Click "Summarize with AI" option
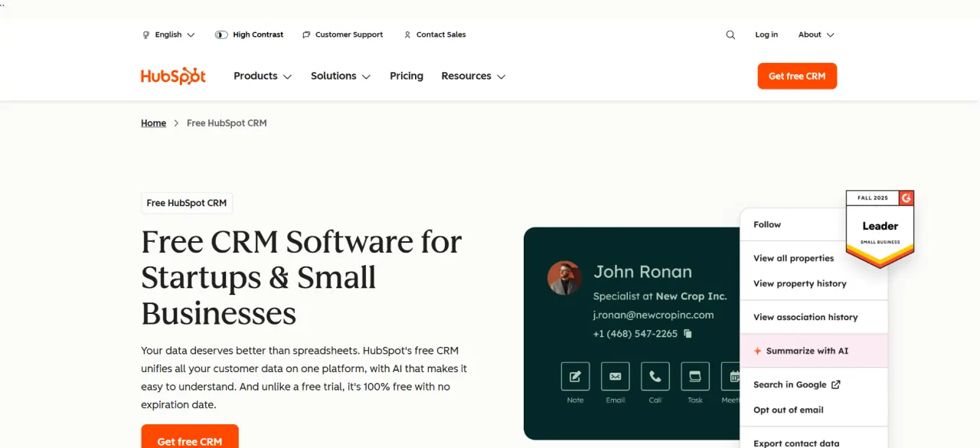The width and height of the screenshot is (980, 448). [808, 351]
